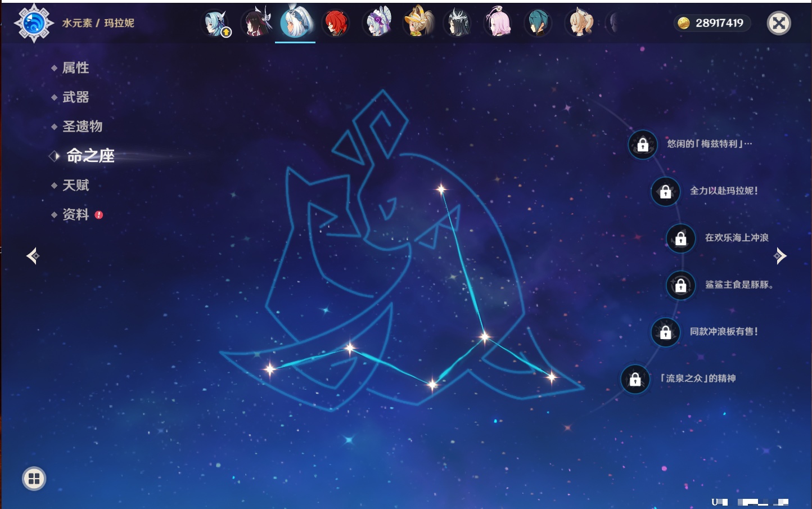Close the character screen with X button
812x509 pixels.
(x=779, y=23)
